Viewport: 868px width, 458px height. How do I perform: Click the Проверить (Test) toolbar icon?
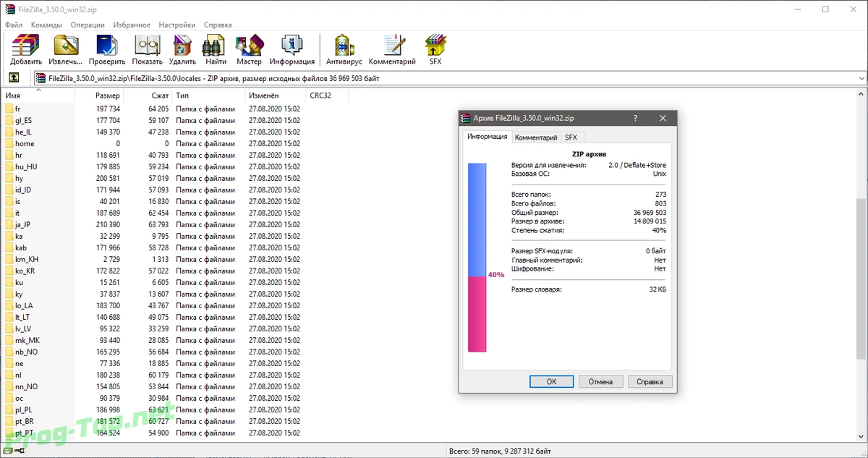pyautogui.click(x=107, y=46)
